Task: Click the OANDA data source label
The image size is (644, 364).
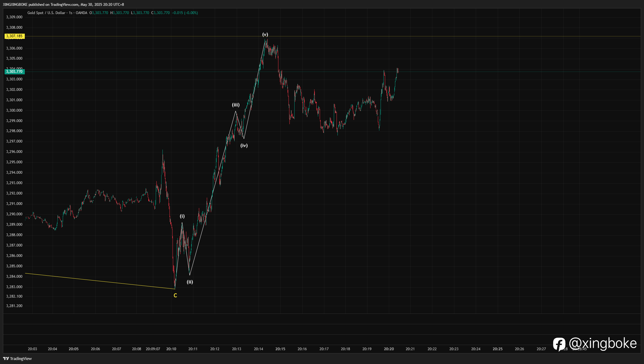Action: [81, 13]
